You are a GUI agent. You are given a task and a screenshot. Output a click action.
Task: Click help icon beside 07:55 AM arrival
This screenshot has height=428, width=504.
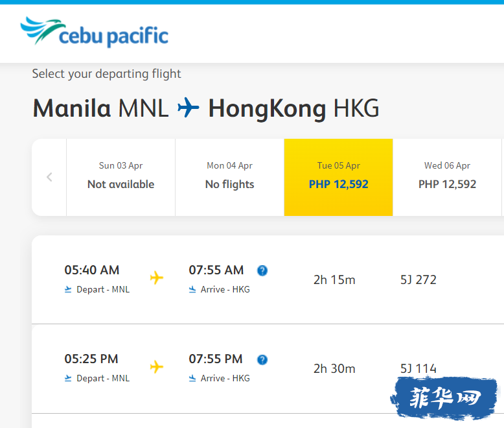click(x=262, y=270)
